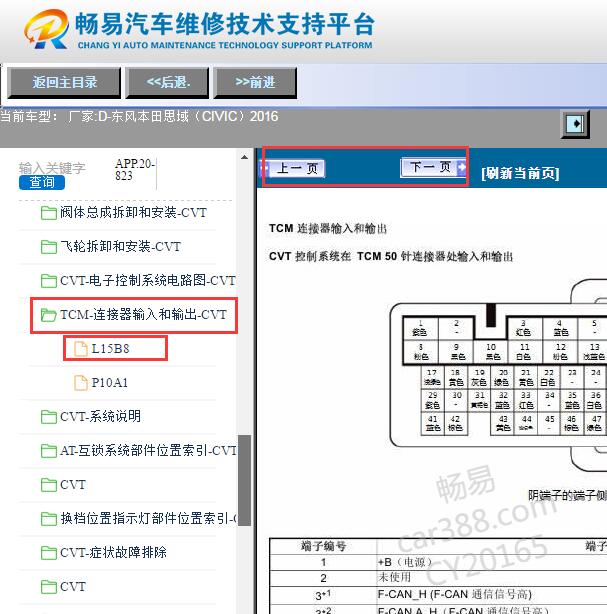Click folder icon of CVT-系统说明
Image resolution: width=607 pixels, height=614 pixels.
pyautogui.click(x=49, y=417)
